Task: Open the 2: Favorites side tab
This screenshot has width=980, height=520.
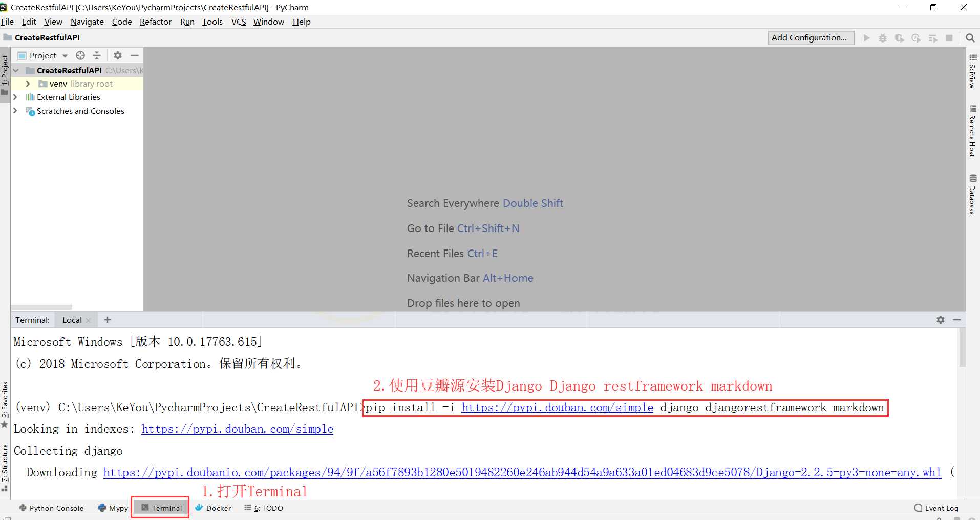Action: (5, 405)
